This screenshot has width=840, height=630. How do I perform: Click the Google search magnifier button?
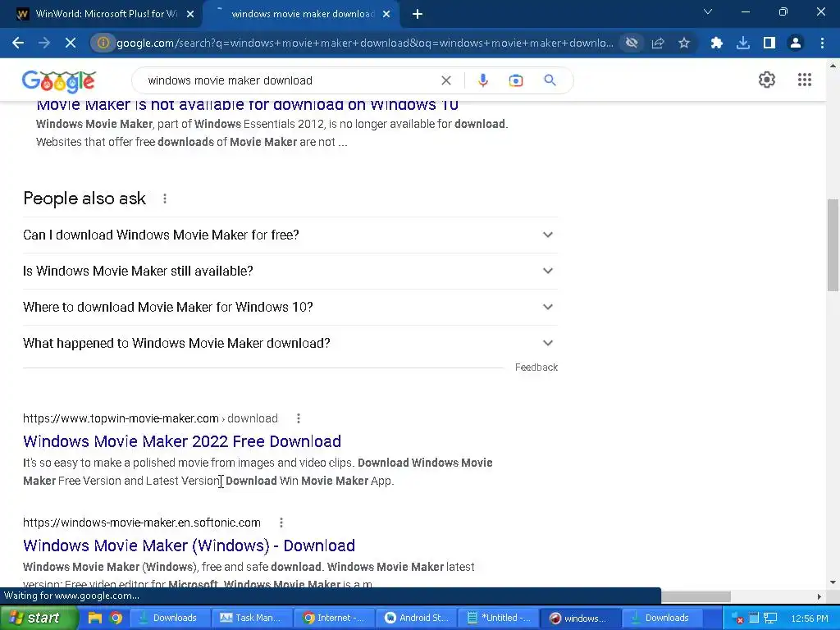click(550, 80)
